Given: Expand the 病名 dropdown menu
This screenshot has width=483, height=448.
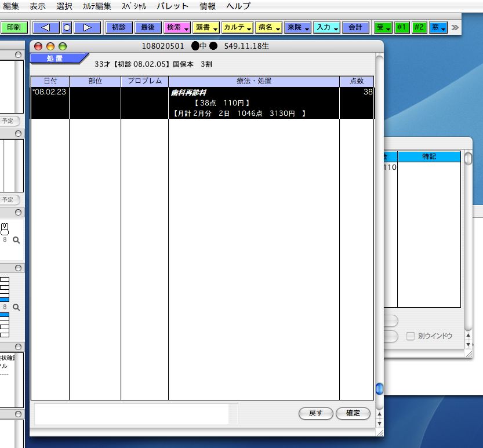Looking at the screenshot, I should [268, 27].
